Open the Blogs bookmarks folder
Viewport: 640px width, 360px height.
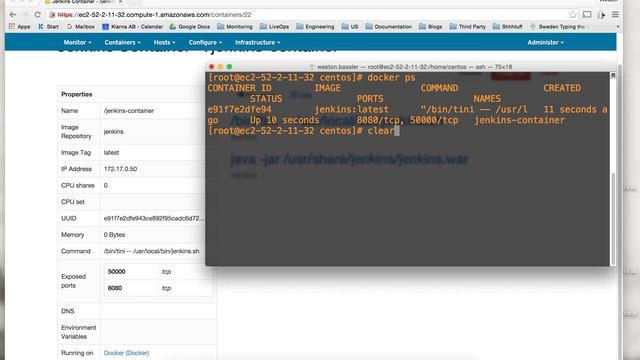pyautogui.click(x=431, y=27)
